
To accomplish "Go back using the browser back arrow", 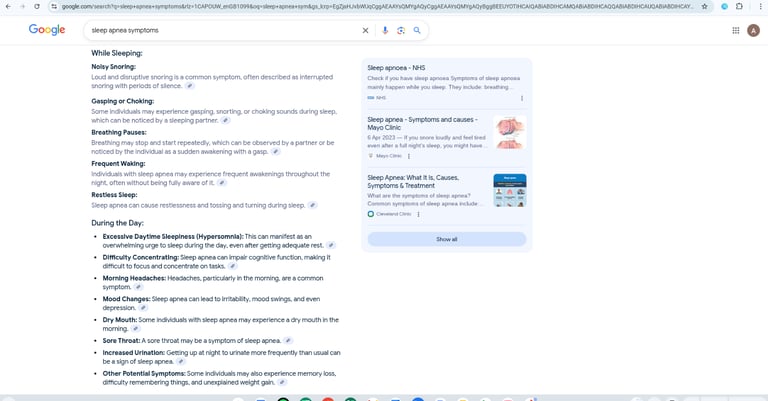I will tap(8, 6).
